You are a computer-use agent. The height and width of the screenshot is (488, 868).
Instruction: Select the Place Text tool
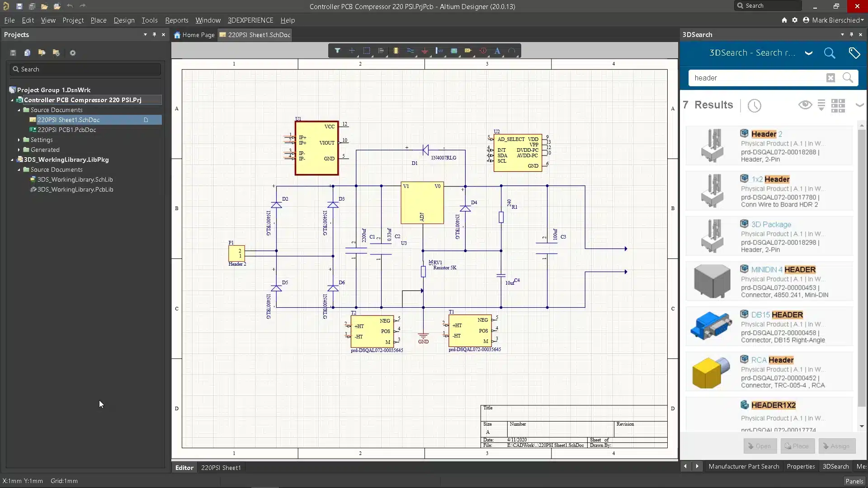pos(497,51)
